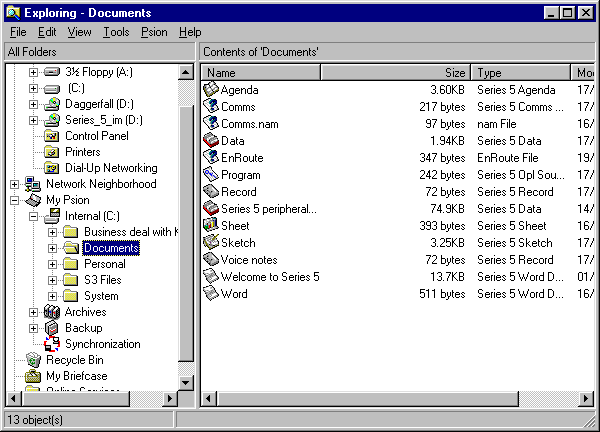Select the Sketch file icon

[210, 242]
